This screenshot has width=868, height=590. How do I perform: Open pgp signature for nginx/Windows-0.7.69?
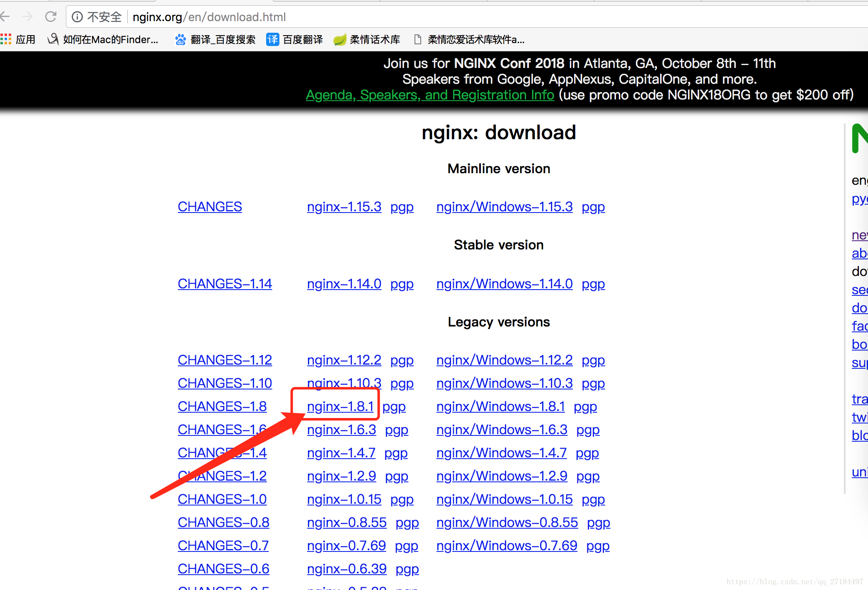tap(598, 546)
